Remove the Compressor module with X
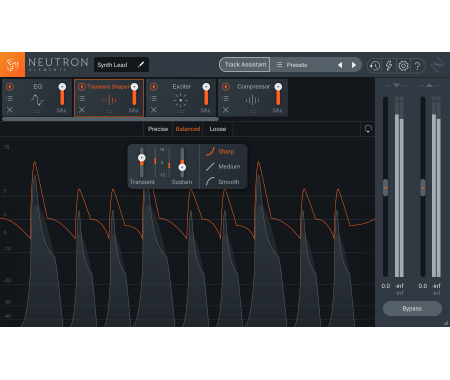Viewport: 450px width, 380px height. (226, 110)
